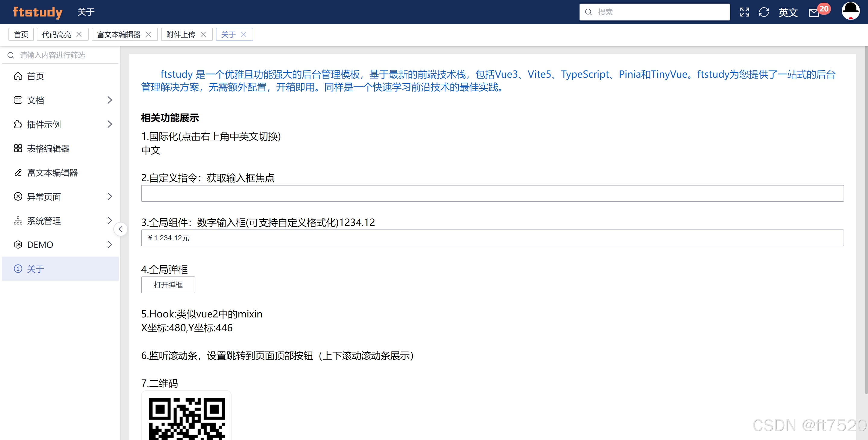Toggle fullscreen mode
This screenshot has height=440, width=868.
coord(744,12)
